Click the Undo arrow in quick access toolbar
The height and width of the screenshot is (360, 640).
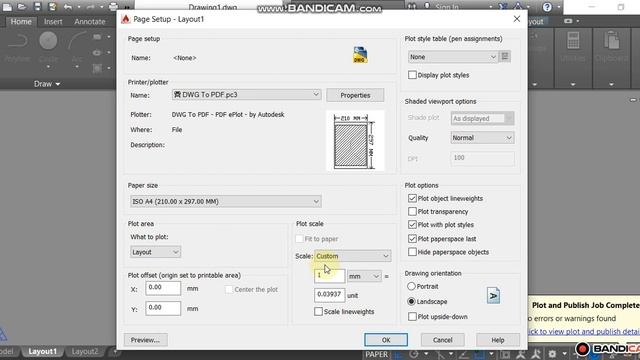pos(68,7)
